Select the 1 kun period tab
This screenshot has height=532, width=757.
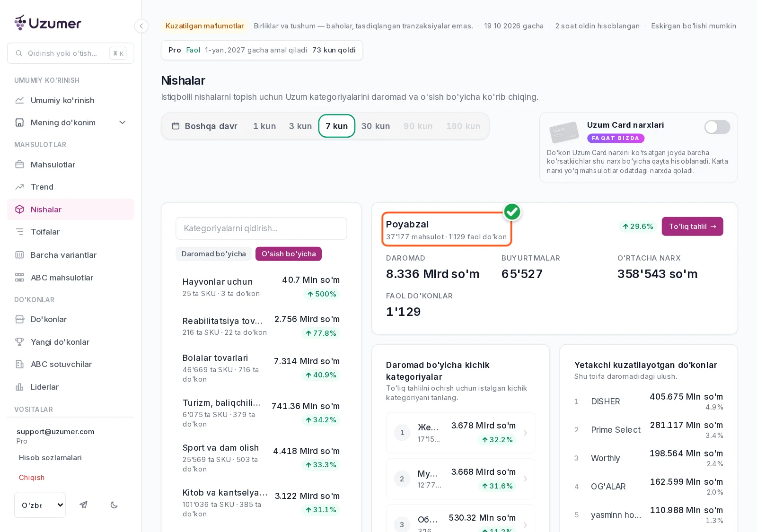pyautogui.click(x=264, y=126)
